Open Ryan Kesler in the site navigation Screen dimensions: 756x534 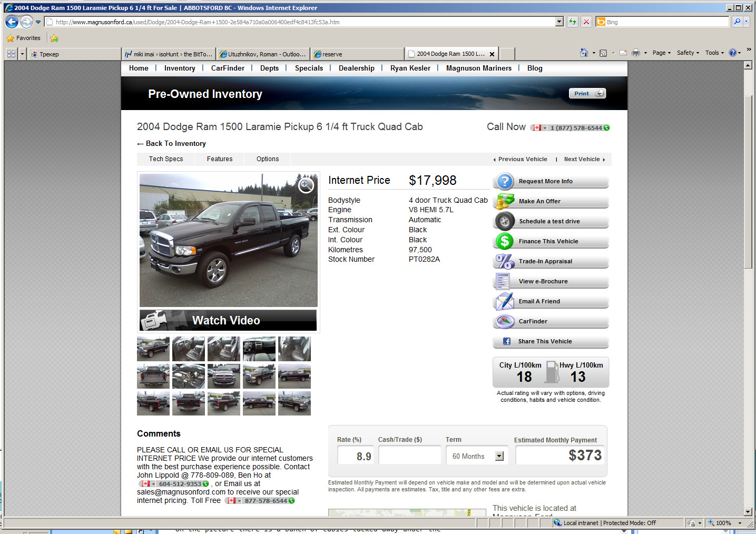coord(410,68)
